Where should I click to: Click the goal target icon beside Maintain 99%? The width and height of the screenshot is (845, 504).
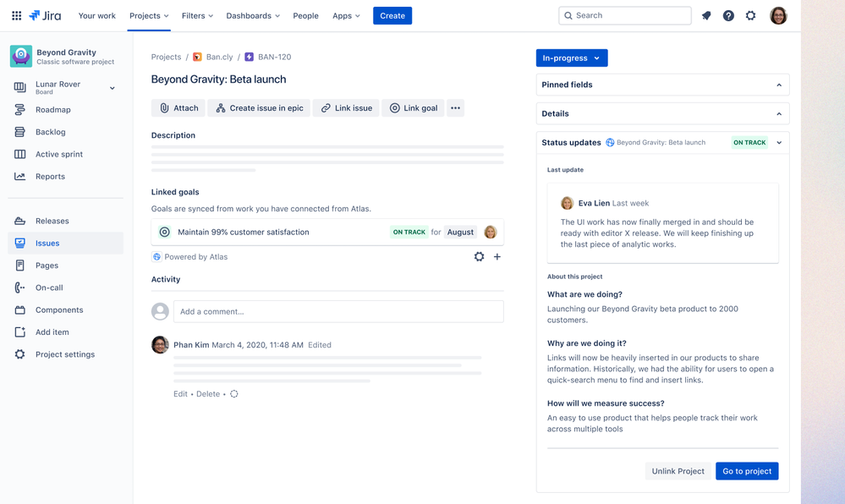[x=164, y=232]
